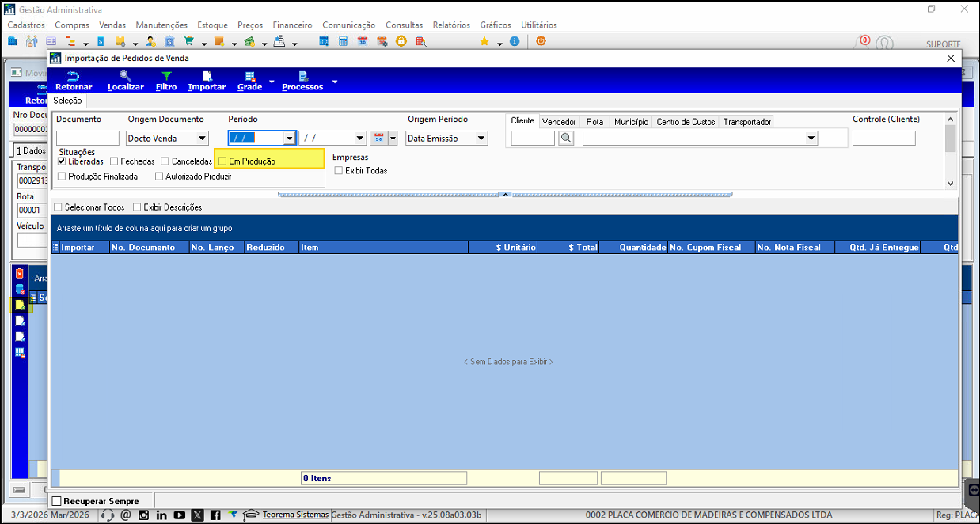Expand the Origem Documento dropdown
Screen dimensions: 980x524
[x=202, y=139]
